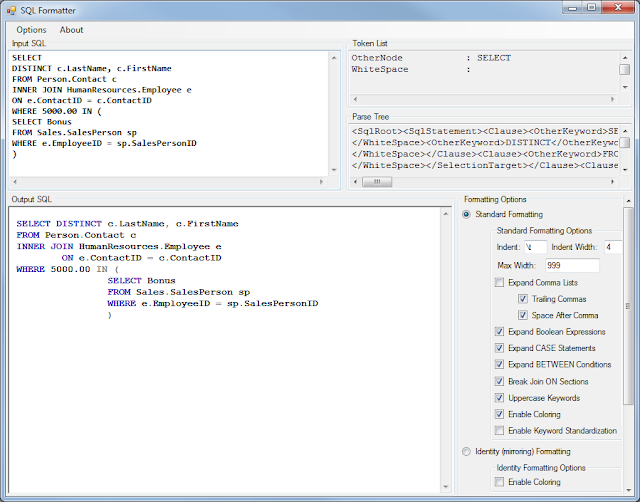Click inside the Input SQL text area
This screenshot has height=502, width=640.
[168, 113]
